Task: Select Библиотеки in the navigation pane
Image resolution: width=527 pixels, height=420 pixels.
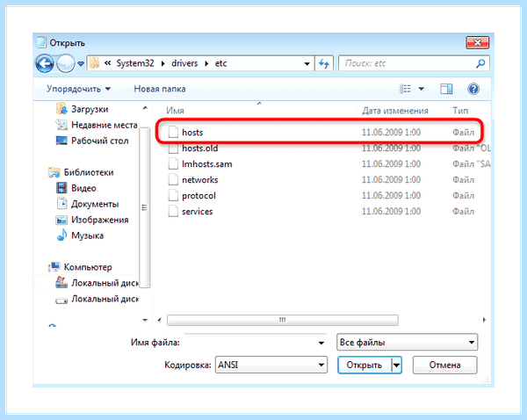Action: coord(89,172)
